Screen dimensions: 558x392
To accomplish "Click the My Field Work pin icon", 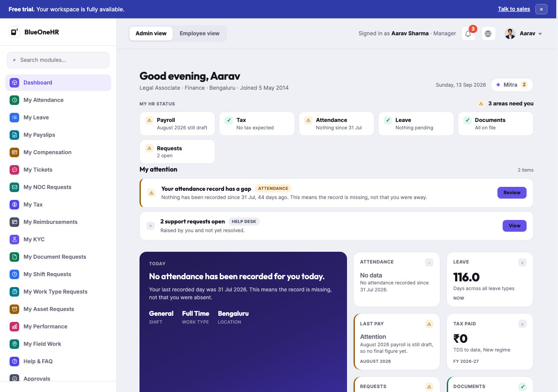I will click(14, 344).
